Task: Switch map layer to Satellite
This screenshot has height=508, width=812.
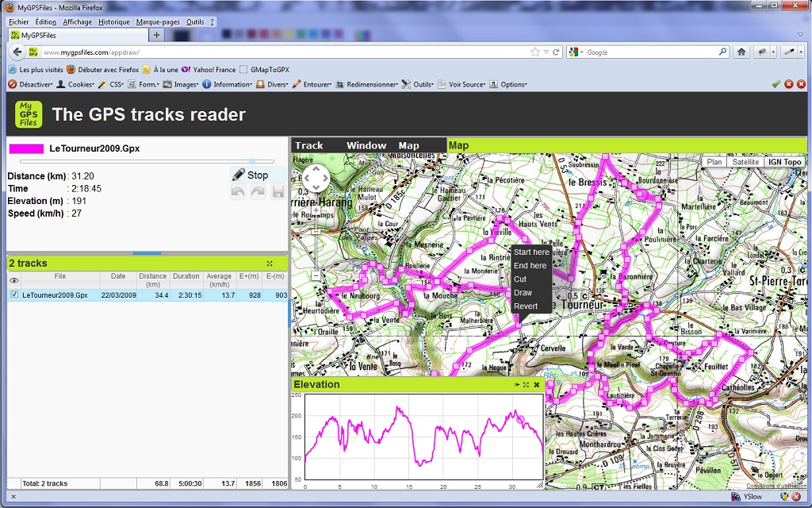Action: (745, 162)
